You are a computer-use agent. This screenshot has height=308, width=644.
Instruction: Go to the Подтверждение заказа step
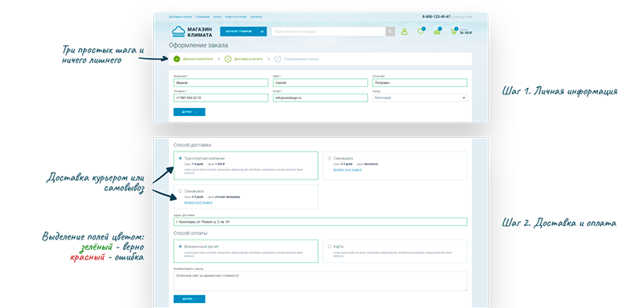click(x=297, y=59)
